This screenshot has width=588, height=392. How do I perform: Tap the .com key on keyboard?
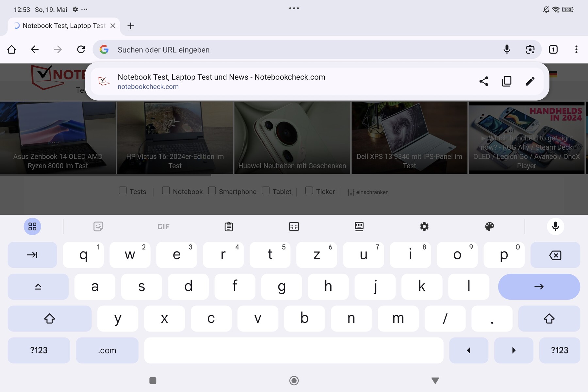point(107,350)
